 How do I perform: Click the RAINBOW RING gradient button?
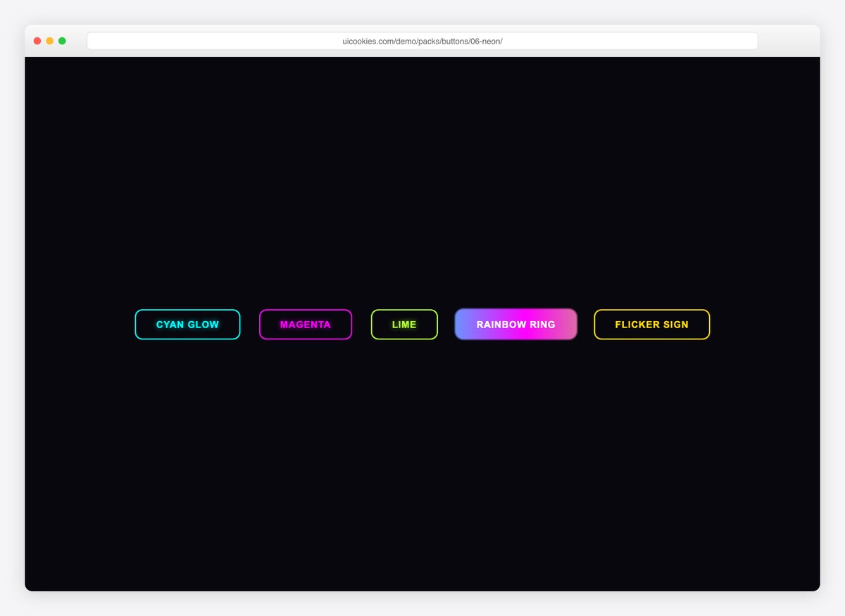[x=516, y=325]
